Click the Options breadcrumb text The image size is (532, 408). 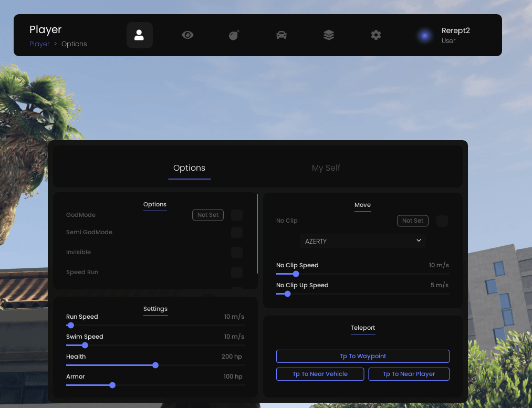coord(74,44)
